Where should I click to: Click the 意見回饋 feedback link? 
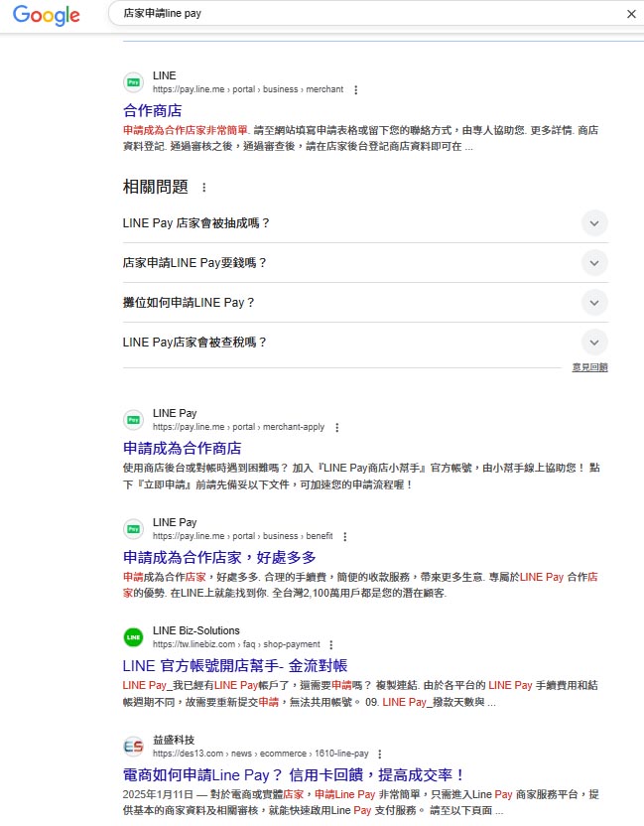(x=589, y=367)
